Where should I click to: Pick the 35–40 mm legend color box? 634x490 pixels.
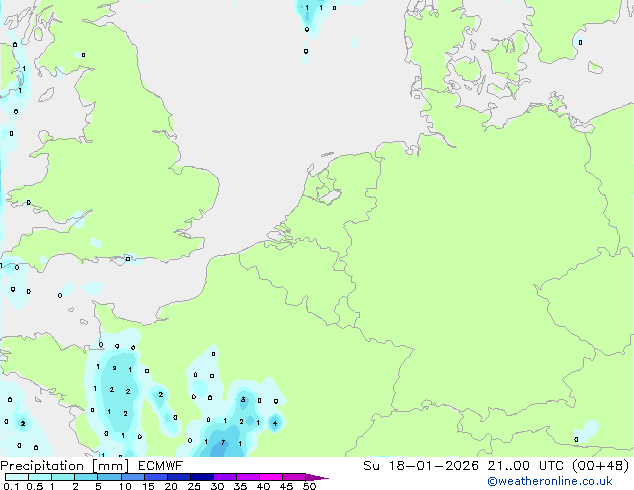point(248,477)
